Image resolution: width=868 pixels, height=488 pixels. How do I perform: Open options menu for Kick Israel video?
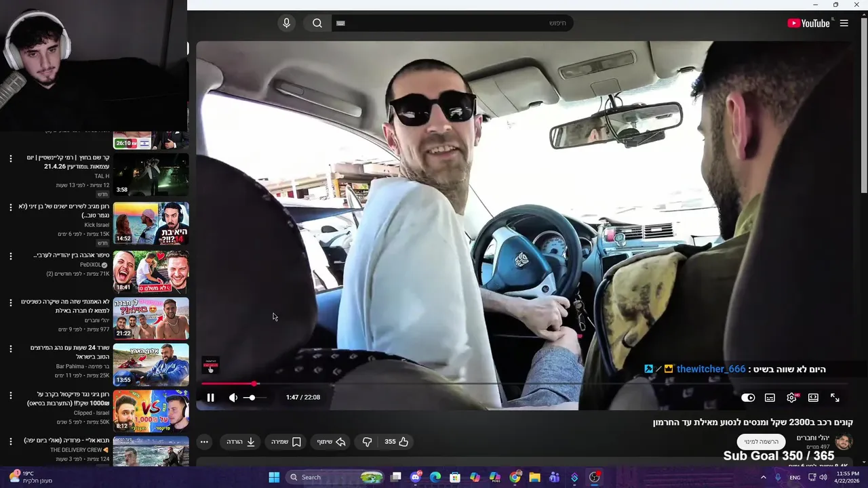(x=10, y=207)
